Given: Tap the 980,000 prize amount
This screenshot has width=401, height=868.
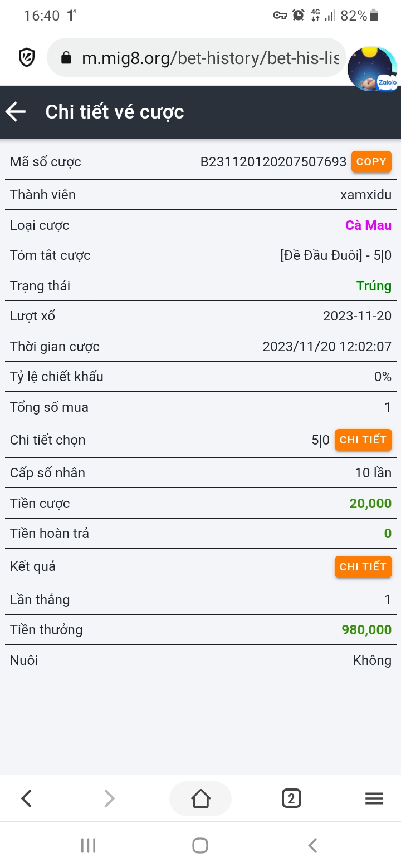Looking at the screenshot, I should 366,630.
